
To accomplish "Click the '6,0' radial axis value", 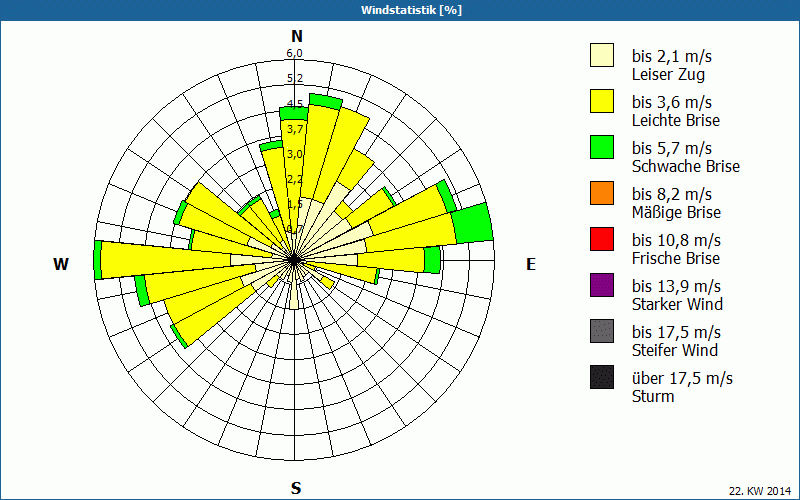I will (294, 53).
